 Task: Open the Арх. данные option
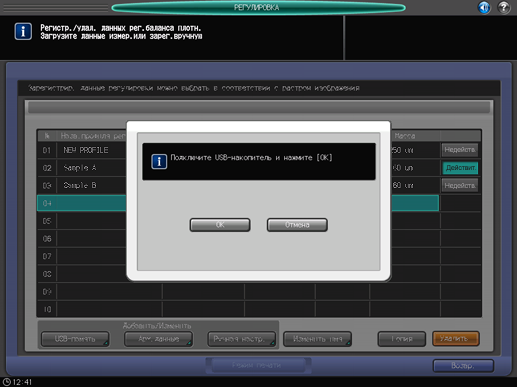tap(159, 339)
